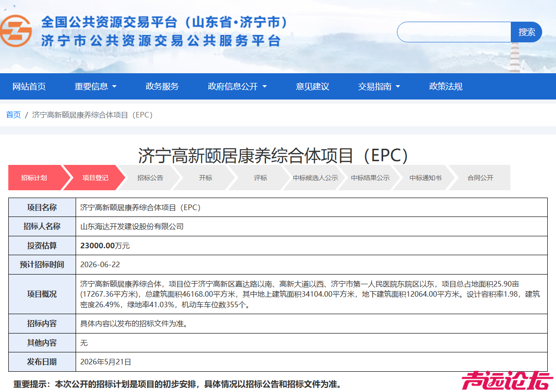Click the 2026年5月21日 date value
556x392 pixels.
(106, 362)
